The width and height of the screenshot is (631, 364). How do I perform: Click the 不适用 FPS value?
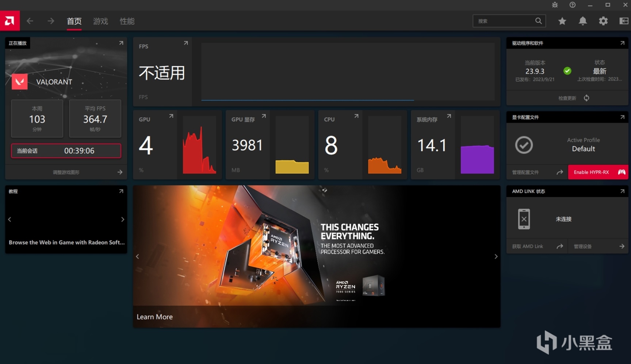tap(162, 73)
